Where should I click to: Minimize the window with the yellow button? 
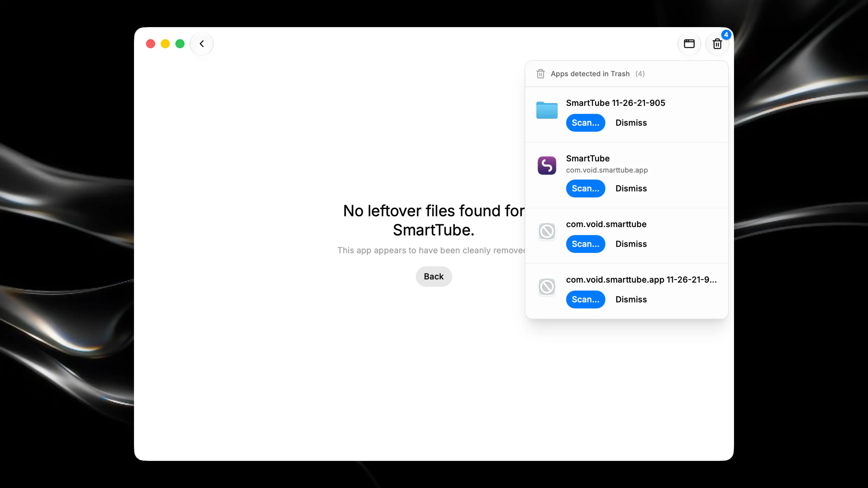[165, 44]
